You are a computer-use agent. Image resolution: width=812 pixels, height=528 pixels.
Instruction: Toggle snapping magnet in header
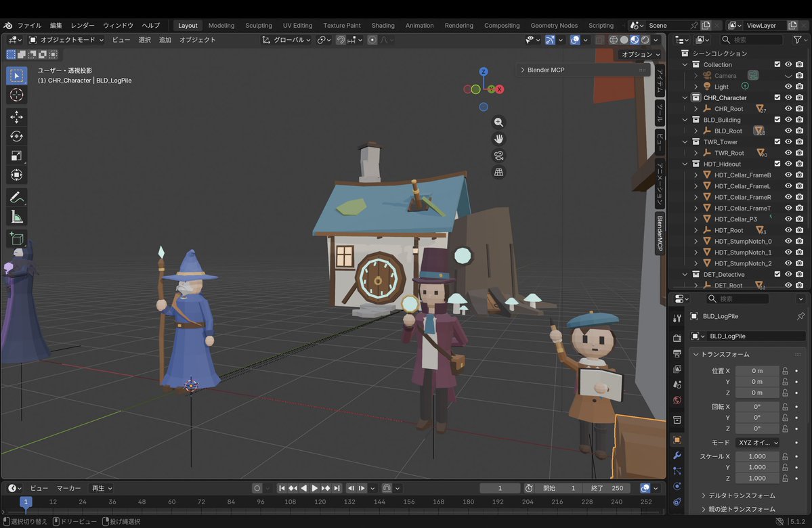pos(341,40)
